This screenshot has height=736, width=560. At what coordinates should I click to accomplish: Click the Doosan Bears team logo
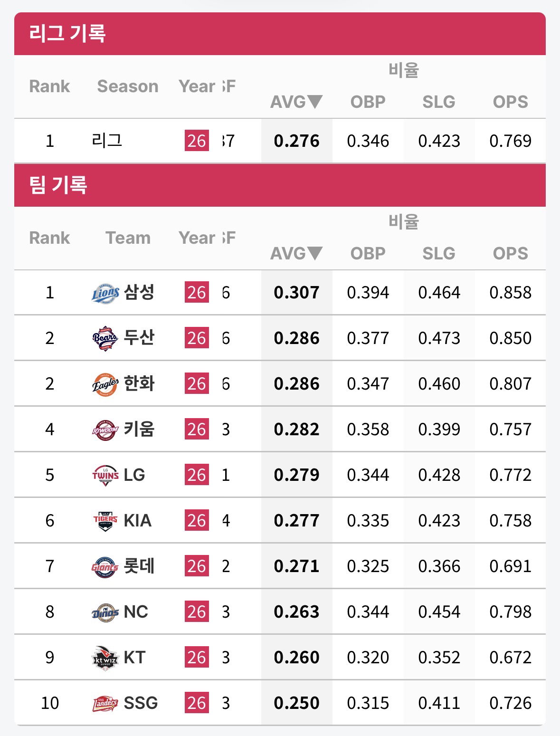click(x=105, y=339)
